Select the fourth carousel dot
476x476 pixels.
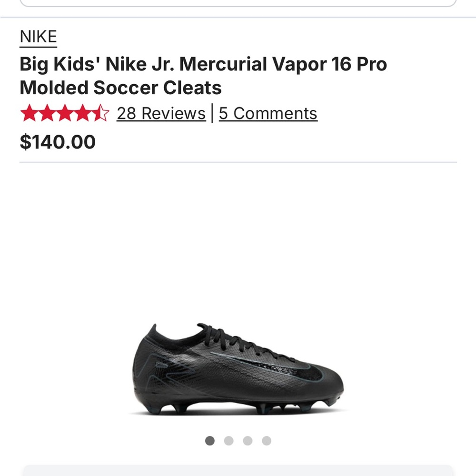click(266, 441)
